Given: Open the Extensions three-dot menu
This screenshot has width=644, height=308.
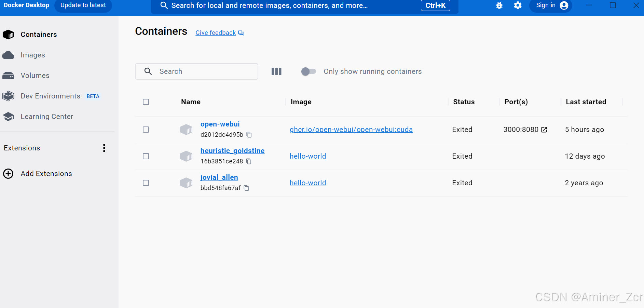Looking at the screenshot, I should (x=104, y=148).
